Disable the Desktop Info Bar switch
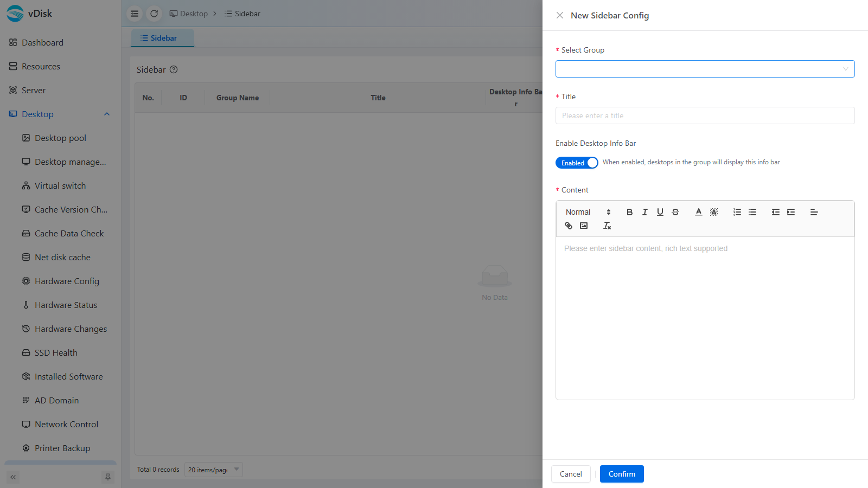This screenshot has width=868, height=488. [x=577, y=163]
